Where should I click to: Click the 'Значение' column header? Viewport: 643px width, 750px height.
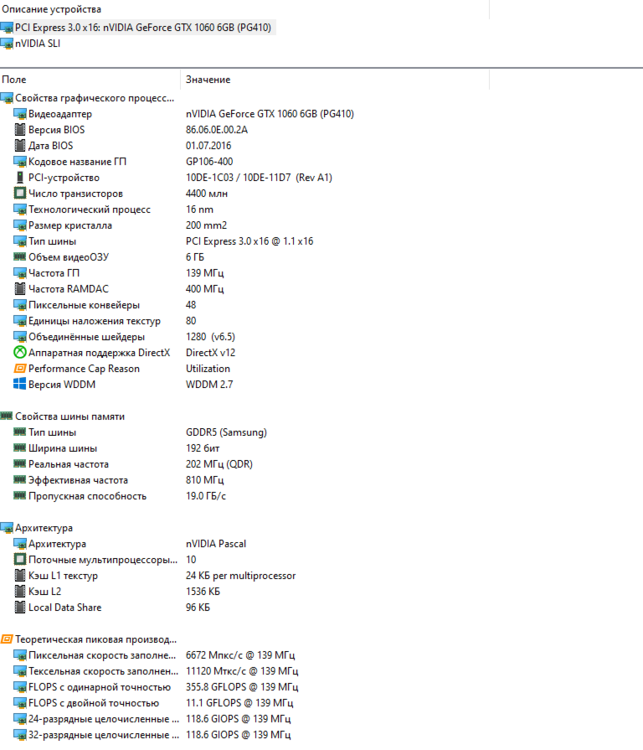tap(208, 80)
